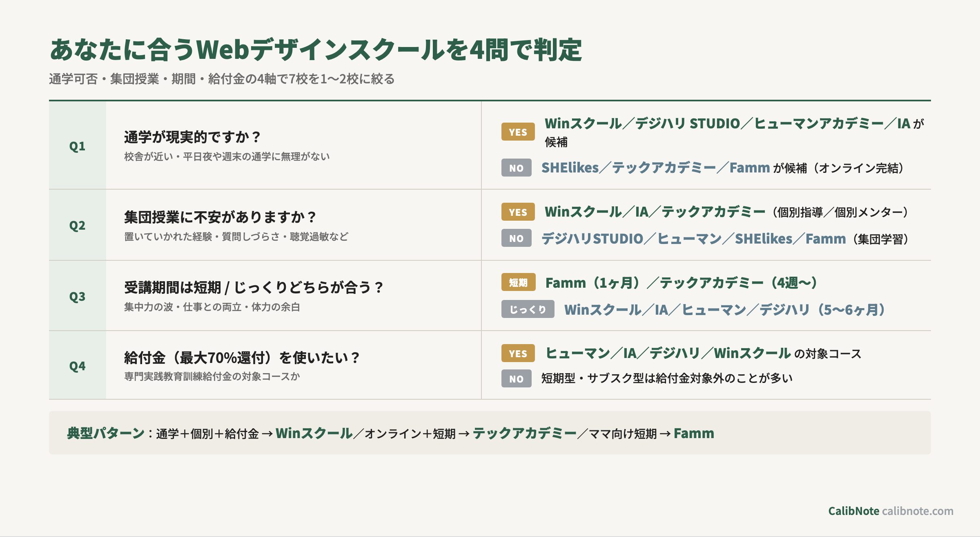Viewport: 980px width, 537px height.
Task: Click the YES badge in the Q2 row
Action: pyautogui.click(x=518, y=212)
